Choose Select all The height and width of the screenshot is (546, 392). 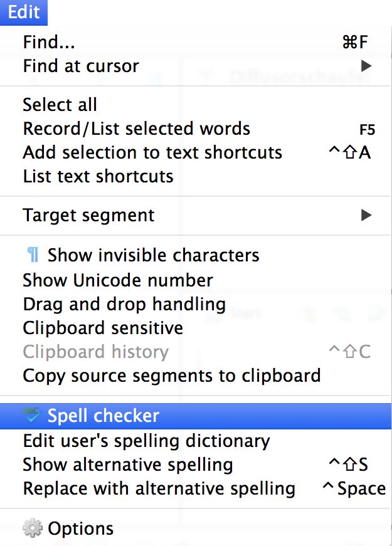(60, 105)
